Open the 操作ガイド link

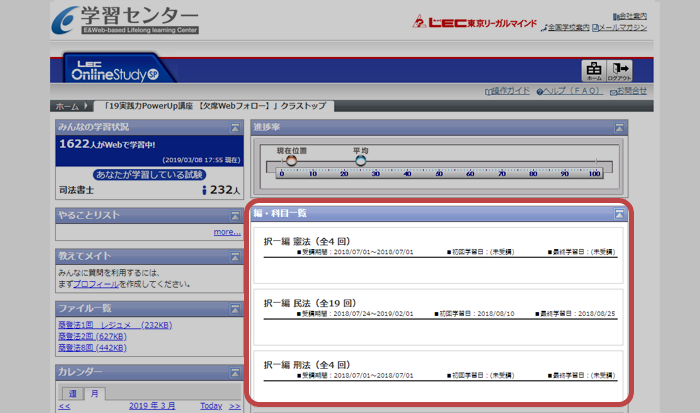coord(507,91)
